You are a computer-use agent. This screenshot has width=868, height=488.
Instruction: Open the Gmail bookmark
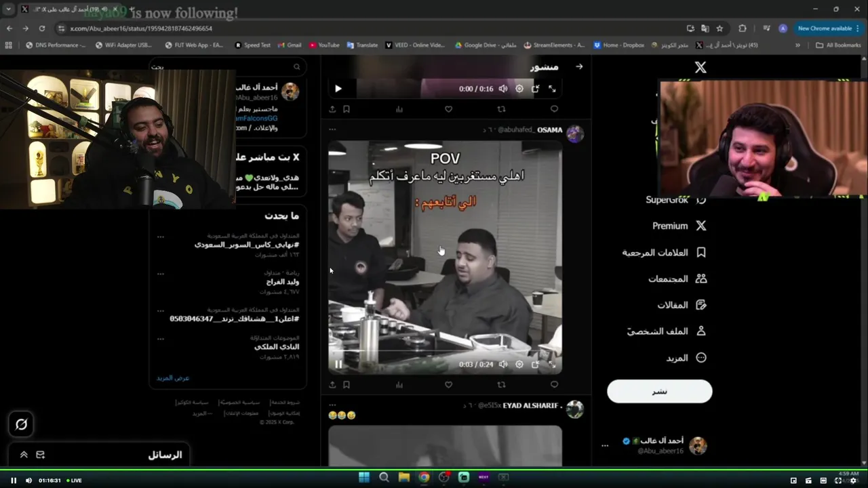[x=289, y=45]
